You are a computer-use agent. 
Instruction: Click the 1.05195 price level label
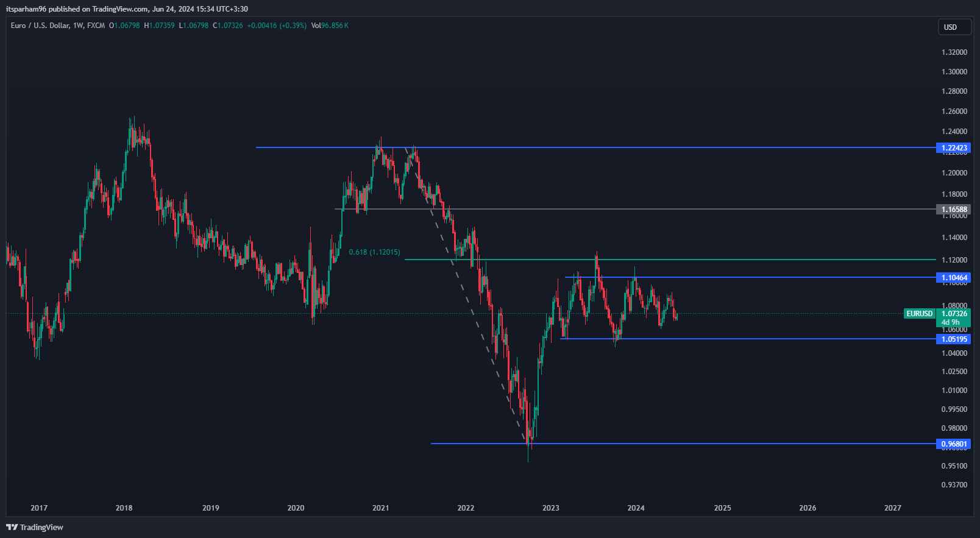953,339
